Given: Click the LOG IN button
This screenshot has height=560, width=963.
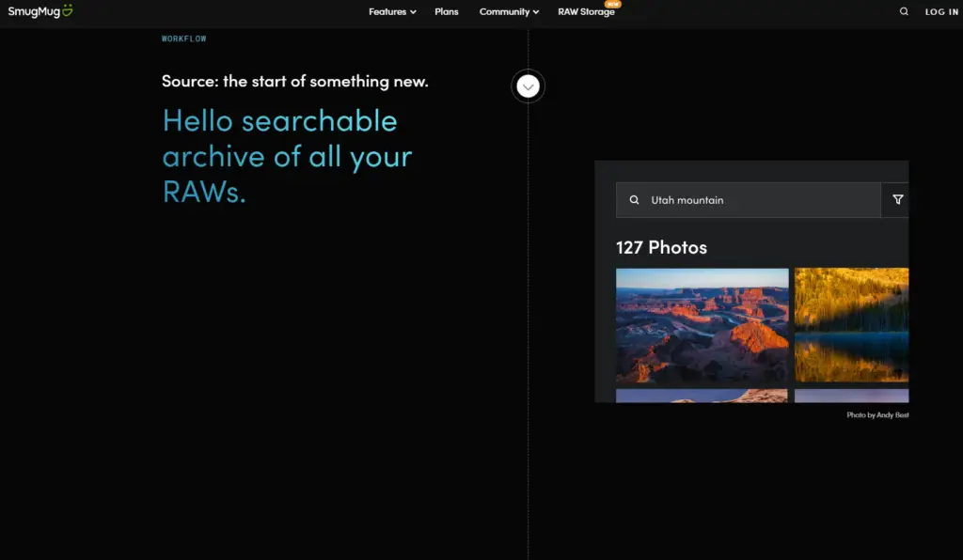Looking at the screenshot, I should pyautogui.click(x=941, y=12).
